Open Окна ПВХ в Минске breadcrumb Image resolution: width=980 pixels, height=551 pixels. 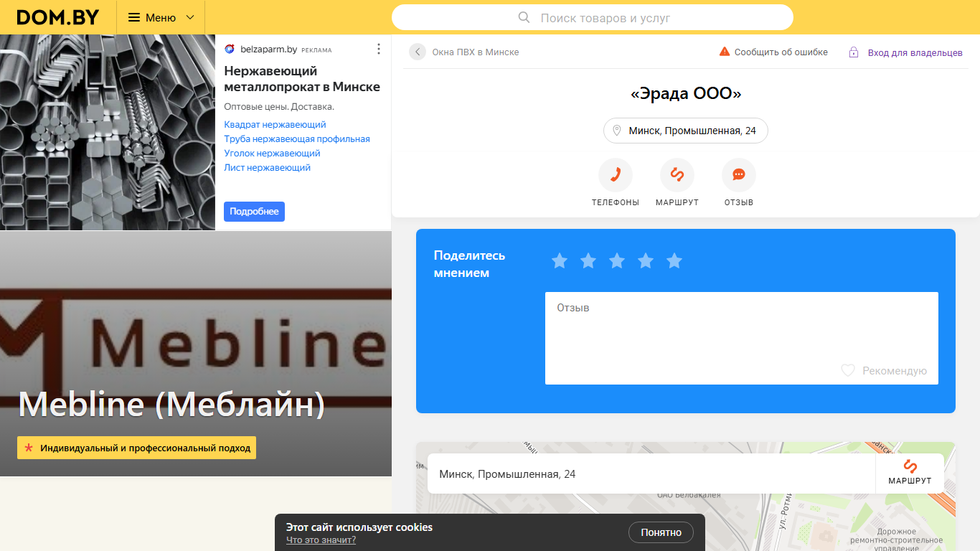pyautogui.click(x=475, y=52)
